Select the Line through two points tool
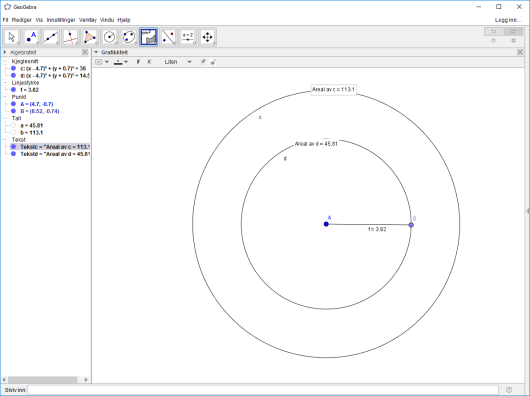 pos(51,37)
